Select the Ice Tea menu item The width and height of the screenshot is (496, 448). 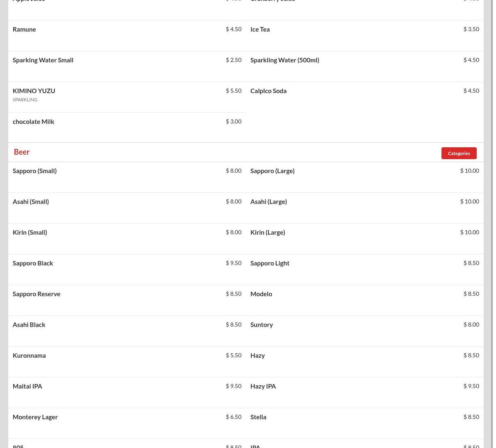[x=260, y=29]
